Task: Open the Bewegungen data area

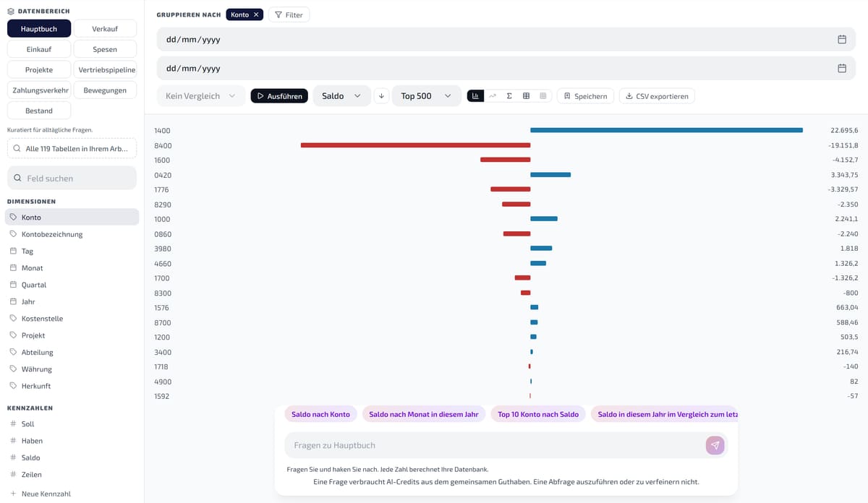Action: (x=105, y=90)
